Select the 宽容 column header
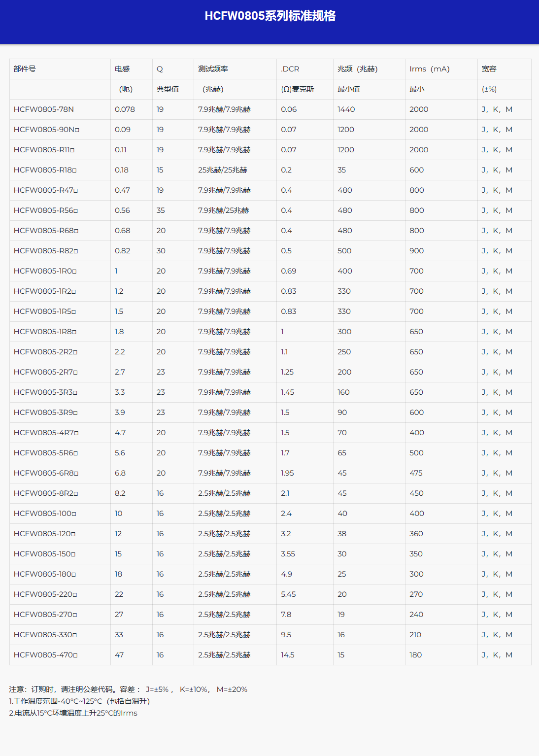The height and width of the screenshot is (756, 539). (489, 69)
